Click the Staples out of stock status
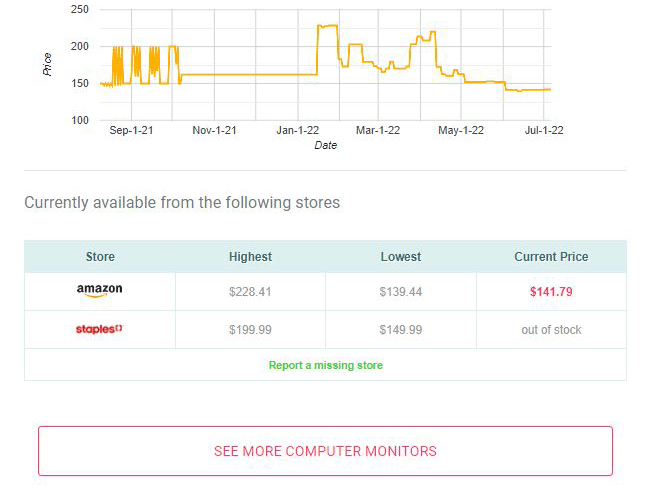This screenshot has height=489, width=653. (551, 330)
